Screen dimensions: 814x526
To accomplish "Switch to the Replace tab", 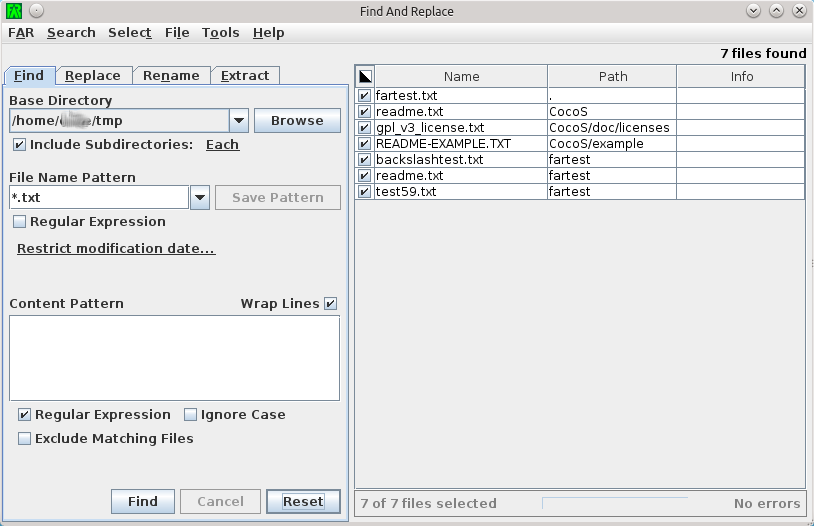I will (93, 76).
